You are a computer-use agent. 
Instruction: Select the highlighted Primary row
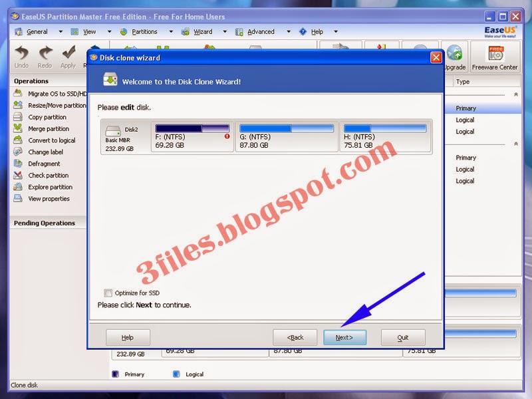tap(483, 108)
